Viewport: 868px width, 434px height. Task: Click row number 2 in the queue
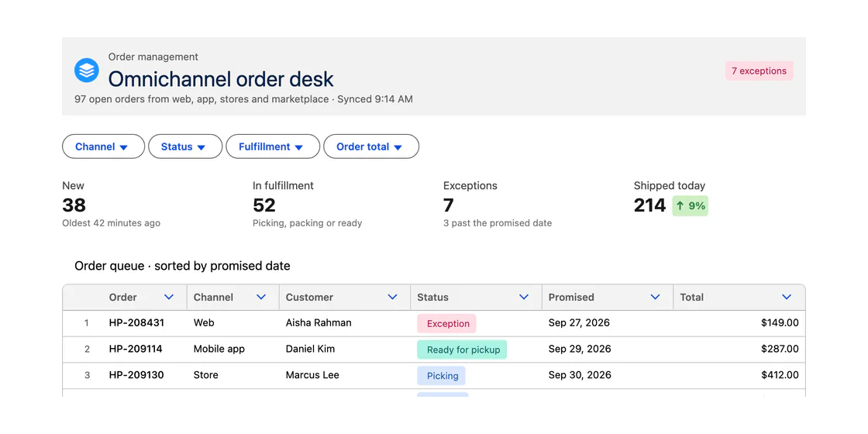pos(87,350)
